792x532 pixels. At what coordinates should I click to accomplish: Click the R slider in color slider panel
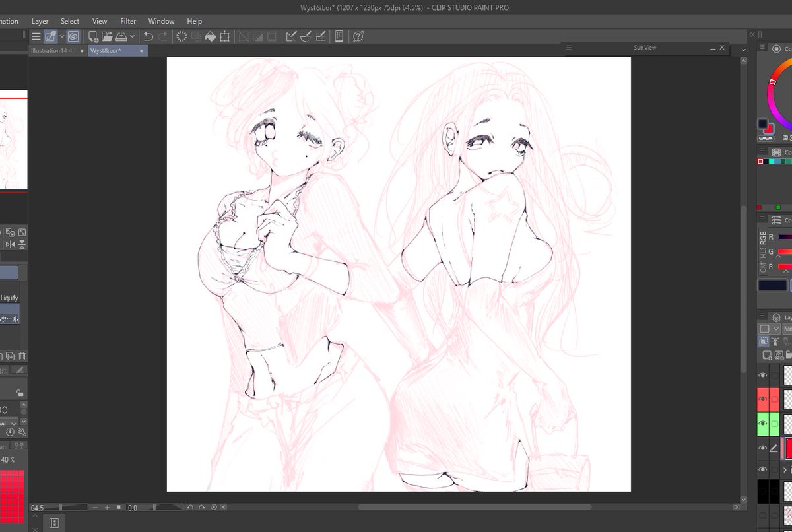[x=785, y=236]
